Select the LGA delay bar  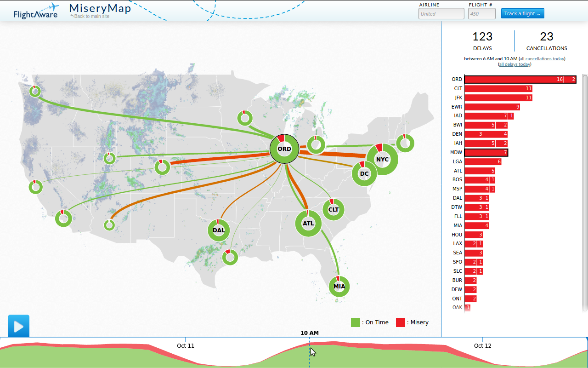click(483, 161)
